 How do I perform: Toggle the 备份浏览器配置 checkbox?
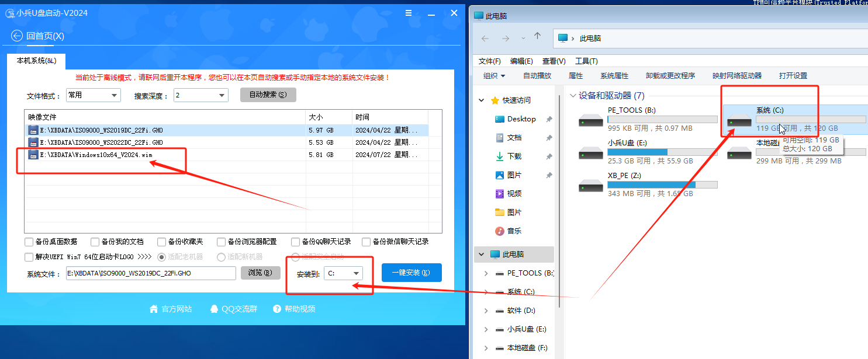221,242
